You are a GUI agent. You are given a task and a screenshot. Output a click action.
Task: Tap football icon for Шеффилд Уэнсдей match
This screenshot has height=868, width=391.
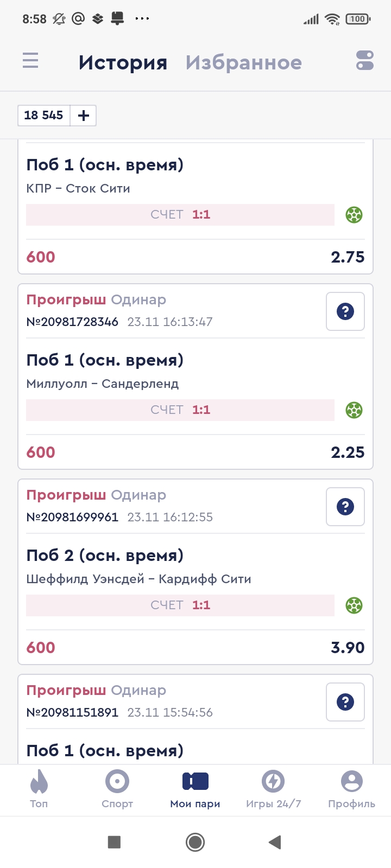point(354,605)
